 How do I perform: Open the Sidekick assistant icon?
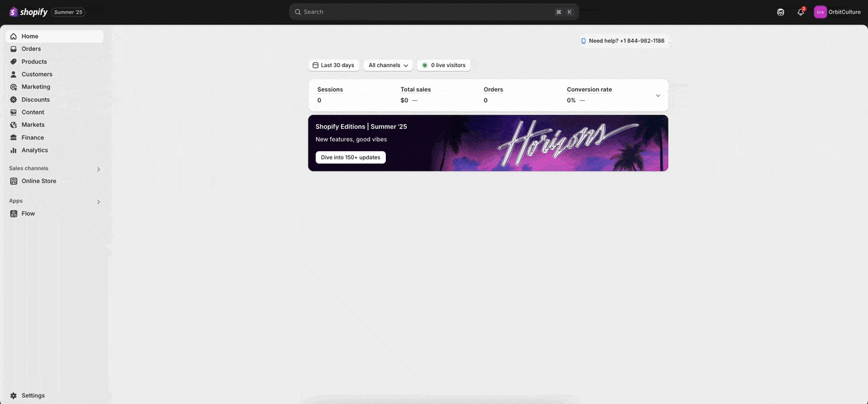tap(781, 12)
